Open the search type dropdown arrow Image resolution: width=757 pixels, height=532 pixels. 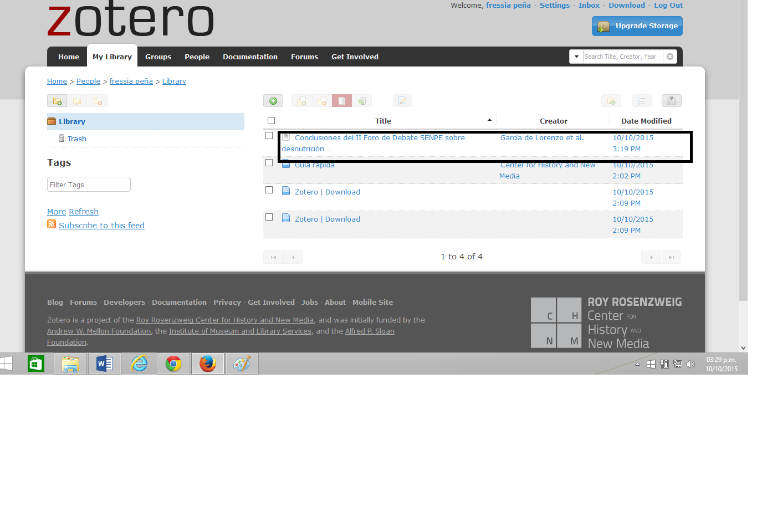coord(576,56)
